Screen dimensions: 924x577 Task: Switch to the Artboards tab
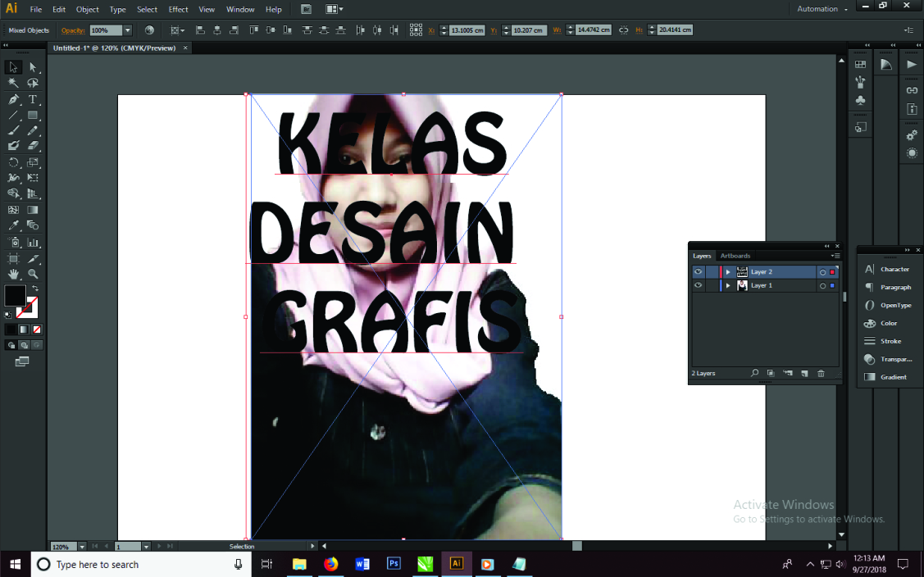(735, 256)
